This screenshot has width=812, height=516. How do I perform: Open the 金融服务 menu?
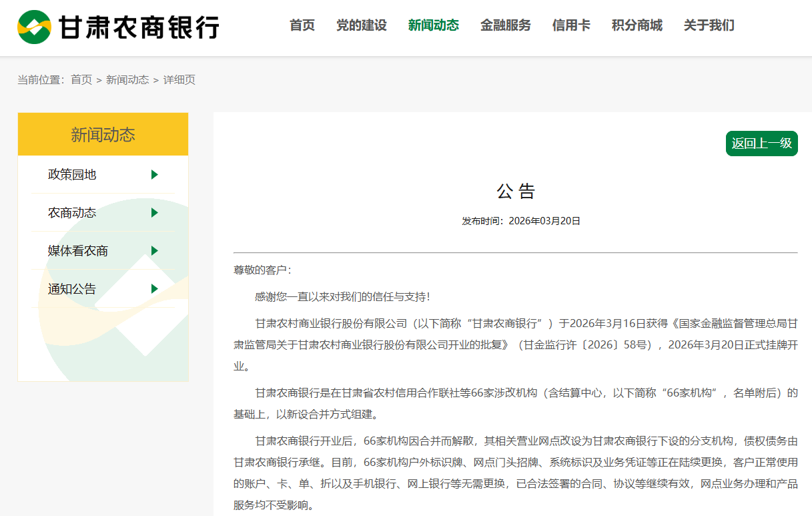[x=506, y=25]
